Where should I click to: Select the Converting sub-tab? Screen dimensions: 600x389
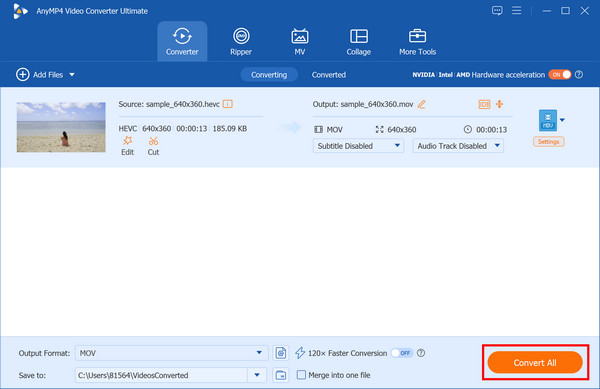pos(269,75)
